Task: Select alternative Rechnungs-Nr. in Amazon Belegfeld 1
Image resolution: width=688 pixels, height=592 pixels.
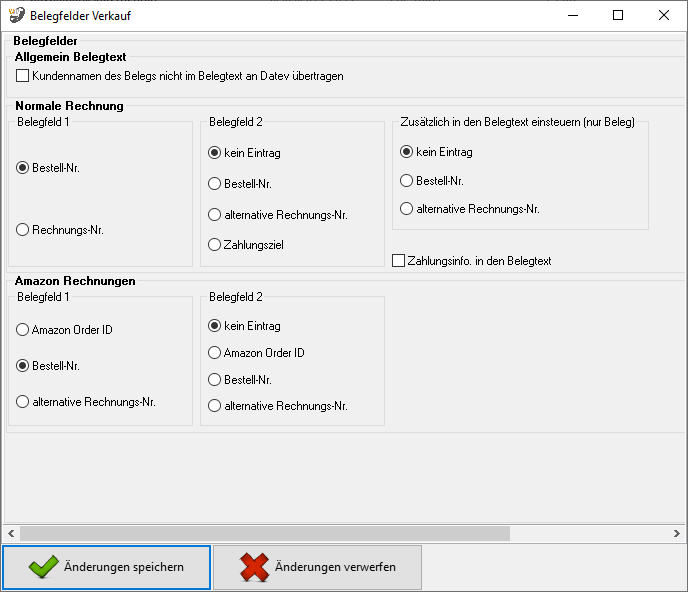Action: click(x=23, y=402)
